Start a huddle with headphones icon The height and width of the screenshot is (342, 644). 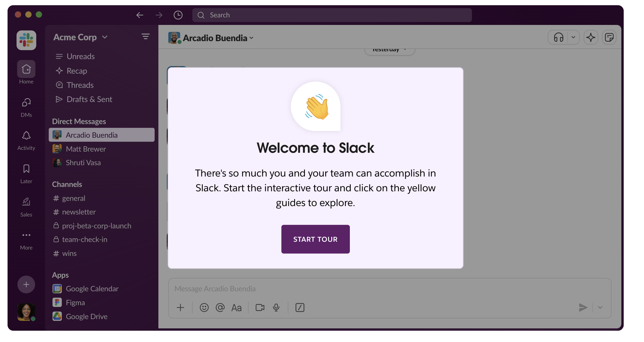tap(558, 37)
